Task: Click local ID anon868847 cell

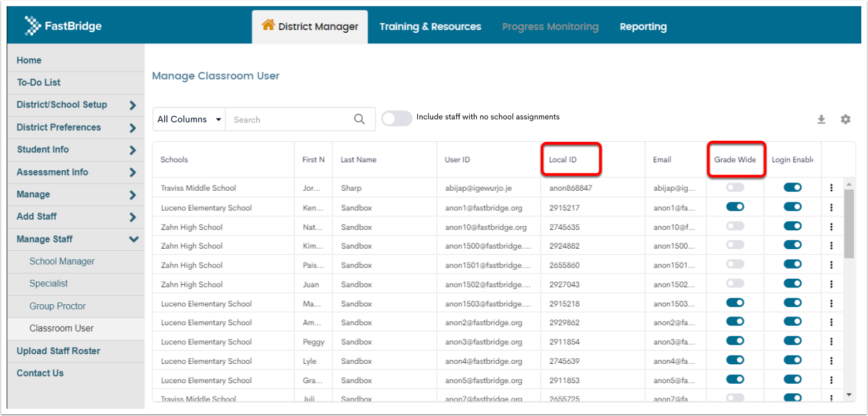Action: point(593,188)
